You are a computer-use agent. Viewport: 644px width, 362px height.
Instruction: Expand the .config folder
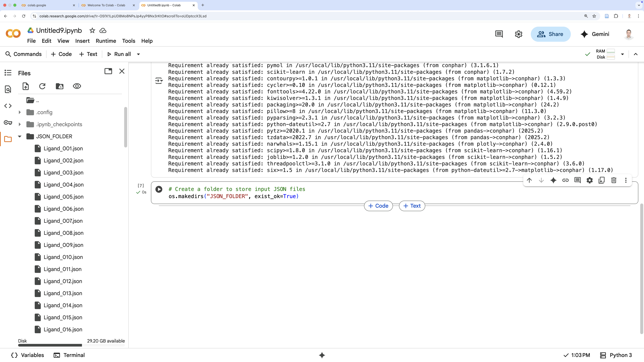(x=20, y=112)
